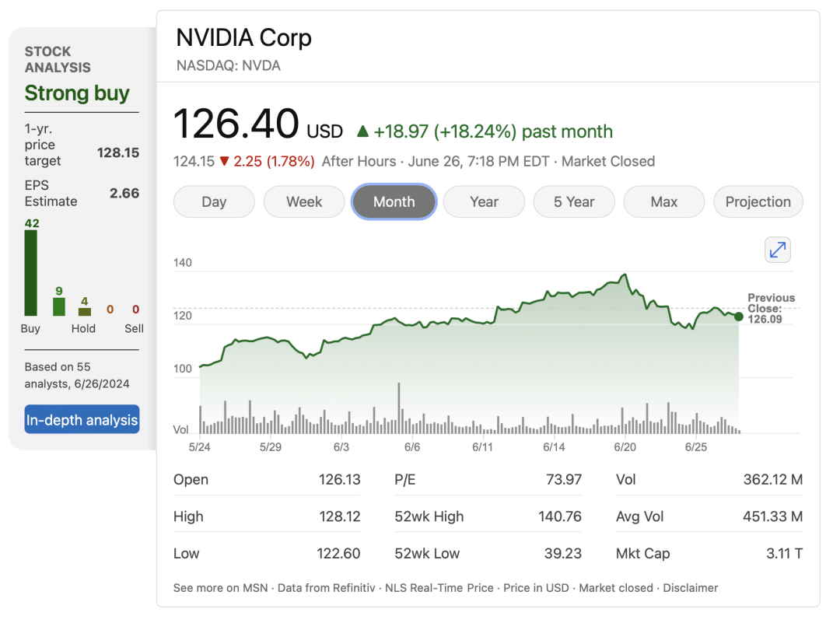The image size is (840, 623).
Task: Click the Buy analyst rating bar (42)
Action: (x=31, y=273)
